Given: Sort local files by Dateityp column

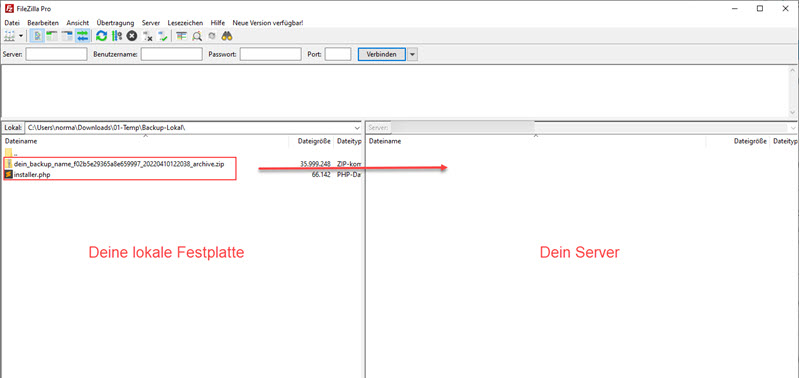Looking at the screenshot, I should [348, 141].
